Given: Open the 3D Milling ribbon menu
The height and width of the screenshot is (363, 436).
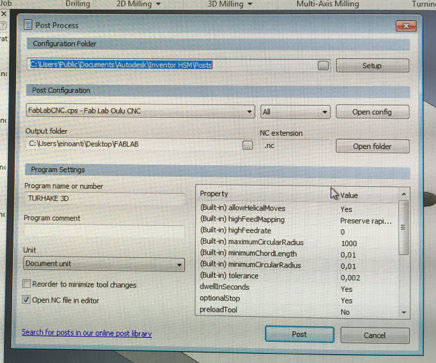Looking at the screenshot, I should tap(230, 4).
